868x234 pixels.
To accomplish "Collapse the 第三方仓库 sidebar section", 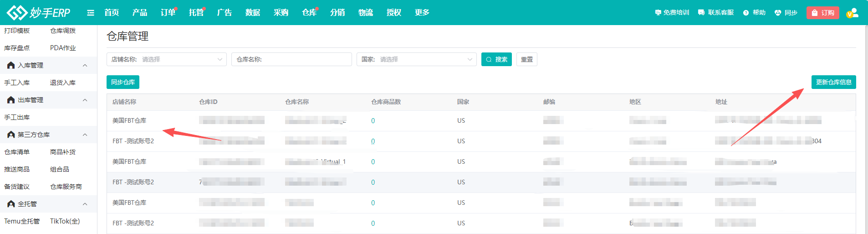I will pyautogui.click(x=85, y=135).
